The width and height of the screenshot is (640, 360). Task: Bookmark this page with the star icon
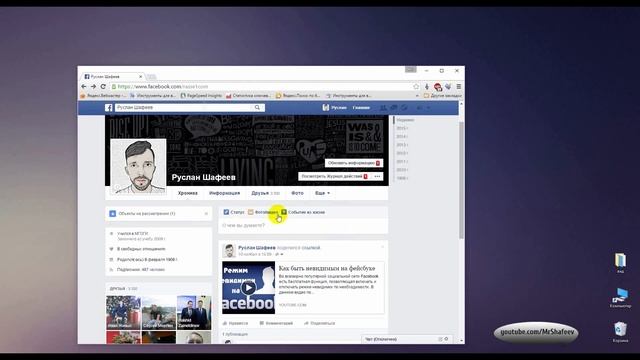(x=416, y=87)
